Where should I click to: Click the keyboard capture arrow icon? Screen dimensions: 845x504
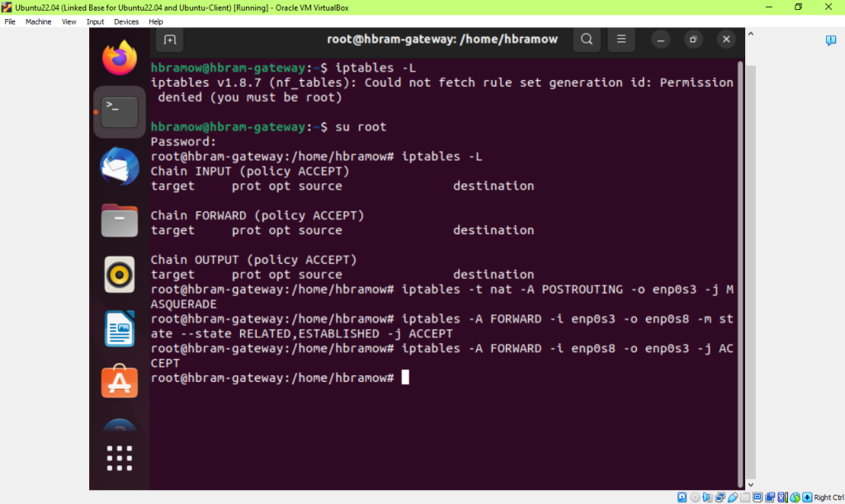807,497
